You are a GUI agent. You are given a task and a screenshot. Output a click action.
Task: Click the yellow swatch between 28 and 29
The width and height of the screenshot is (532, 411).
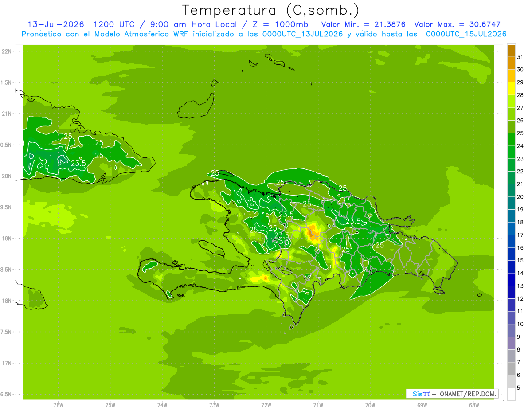pyautogui.click(x=511, y=89)
